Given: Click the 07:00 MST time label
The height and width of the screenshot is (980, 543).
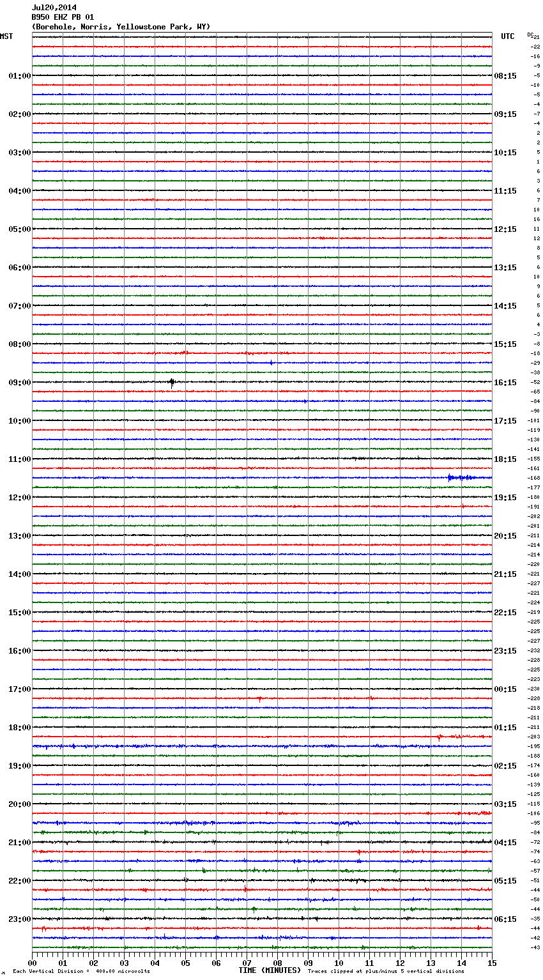Looking at the screenshot, I should pos(20,306).
